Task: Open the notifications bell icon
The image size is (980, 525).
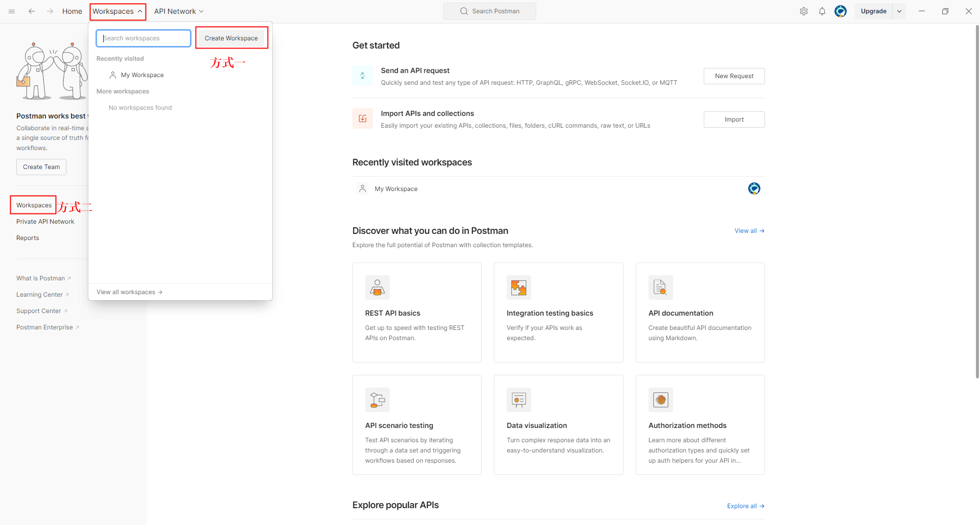Action: 822,11
